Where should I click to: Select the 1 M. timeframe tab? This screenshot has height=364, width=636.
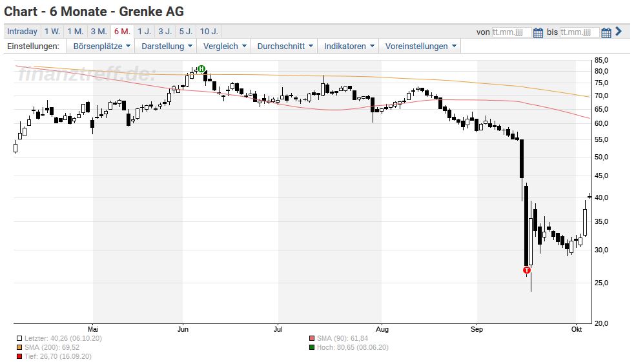[76, 32]
